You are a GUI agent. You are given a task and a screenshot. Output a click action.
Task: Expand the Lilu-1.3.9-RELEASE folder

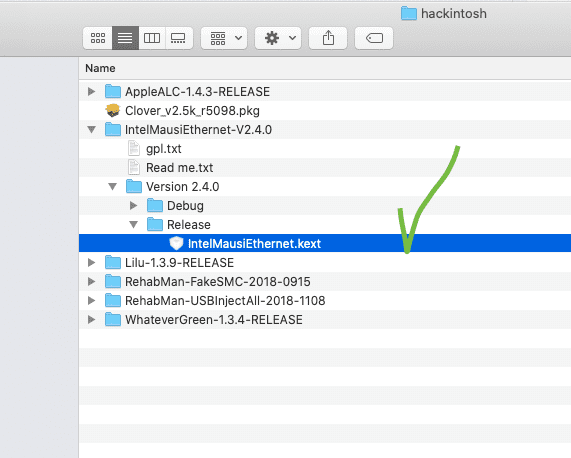pos(91,262)
